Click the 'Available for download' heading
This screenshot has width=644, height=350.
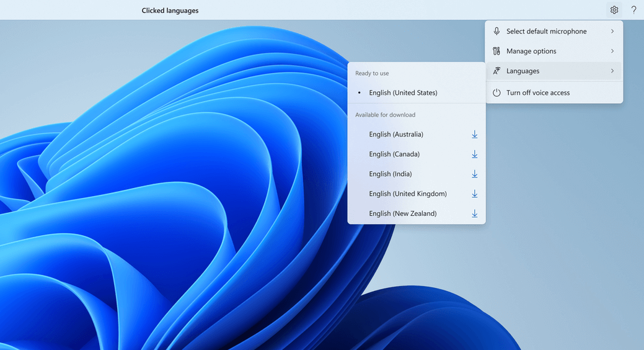(x=386, y=115)
